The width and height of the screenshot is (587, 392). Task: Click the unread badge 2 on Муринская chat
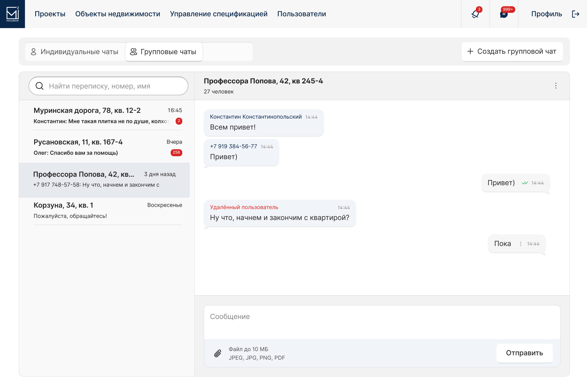pos(179,121)
